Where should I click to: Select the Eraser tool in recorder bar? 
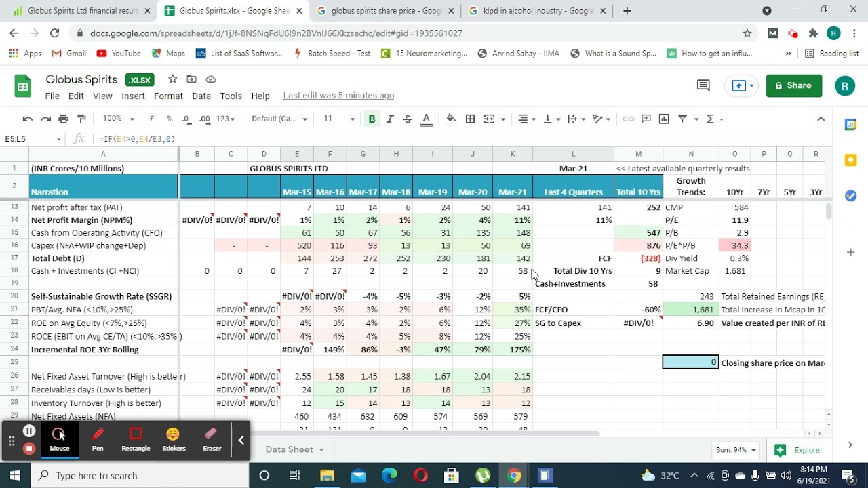[212, 439]
